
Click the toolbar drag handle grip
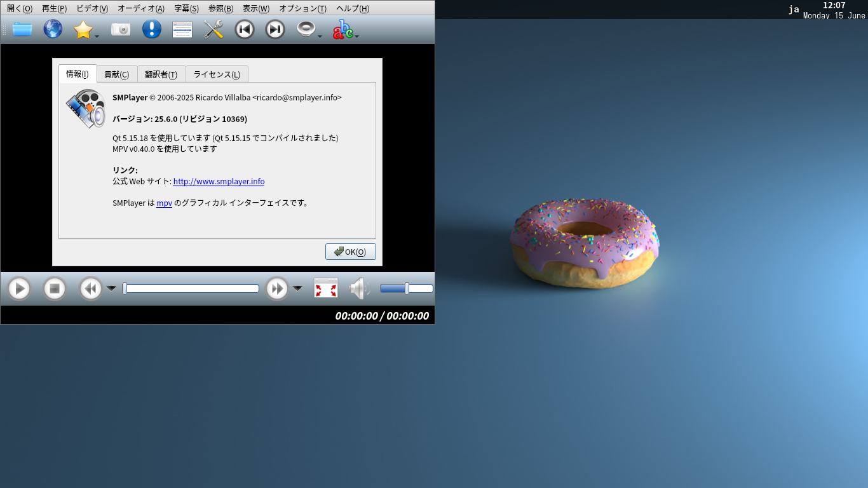point(4,29)
